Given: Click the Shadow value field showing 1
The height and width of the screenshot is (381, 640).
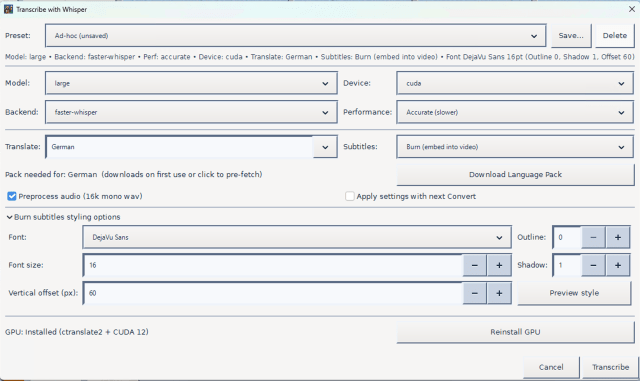Looking at the screenshot, I should (567, 265).
